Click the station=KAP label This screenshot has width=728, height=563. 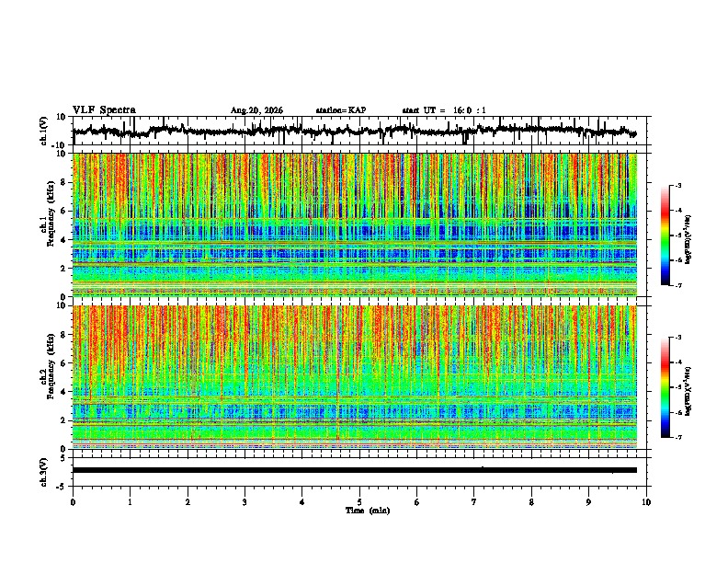pos(341,110)
